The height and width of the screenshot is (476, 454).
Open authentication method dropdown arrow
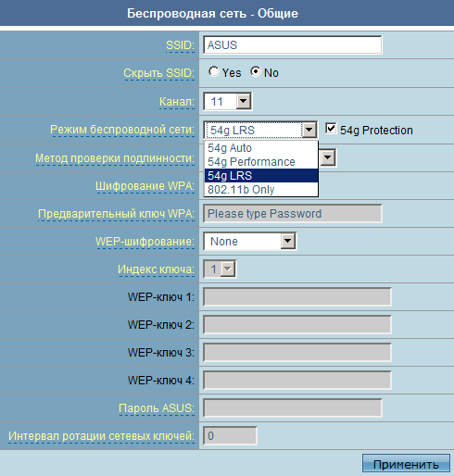[328, 157]
